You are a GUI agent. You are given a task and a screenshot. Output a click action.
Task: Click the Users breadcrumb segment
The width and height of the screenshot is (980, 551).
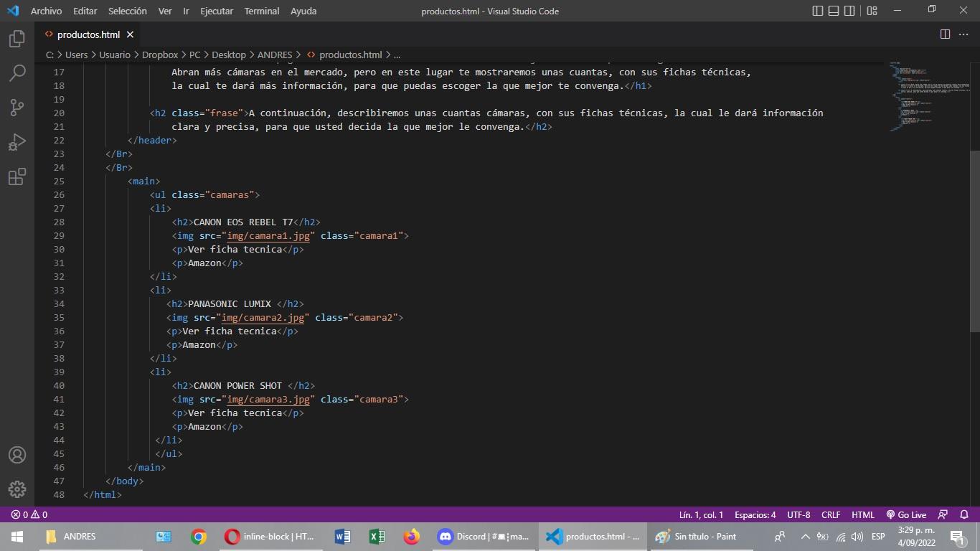pyautogui.click(x=76, y=55)
